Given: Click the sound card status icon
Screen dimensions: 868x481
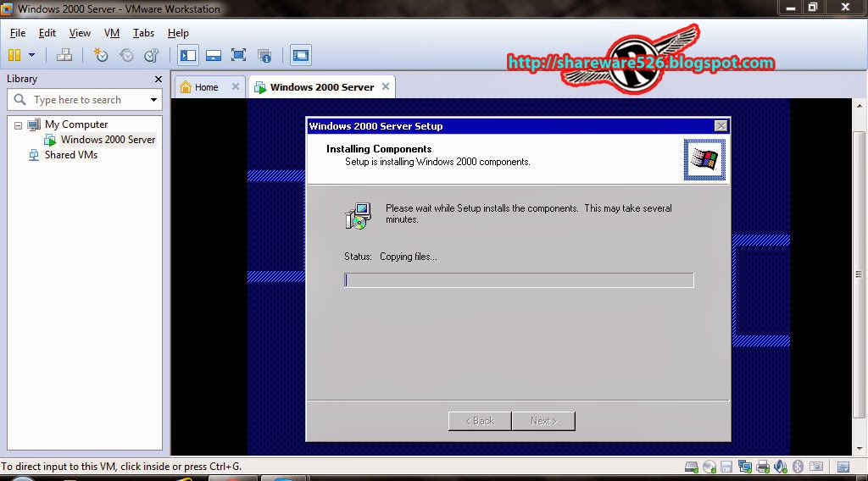Looking at the screenshot, I should pyautogui.click(x=781, y=467).
